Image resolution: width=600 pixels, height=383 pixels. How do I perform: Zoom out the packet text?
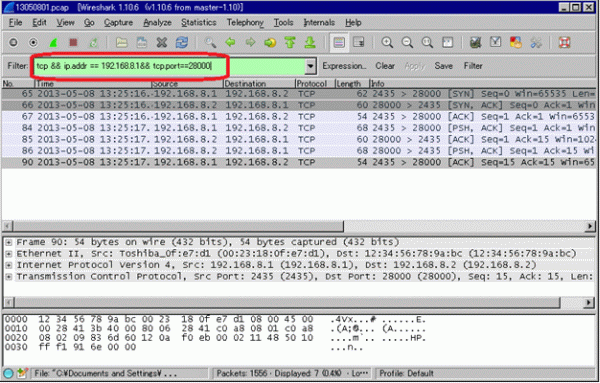[x=407, y=42]
